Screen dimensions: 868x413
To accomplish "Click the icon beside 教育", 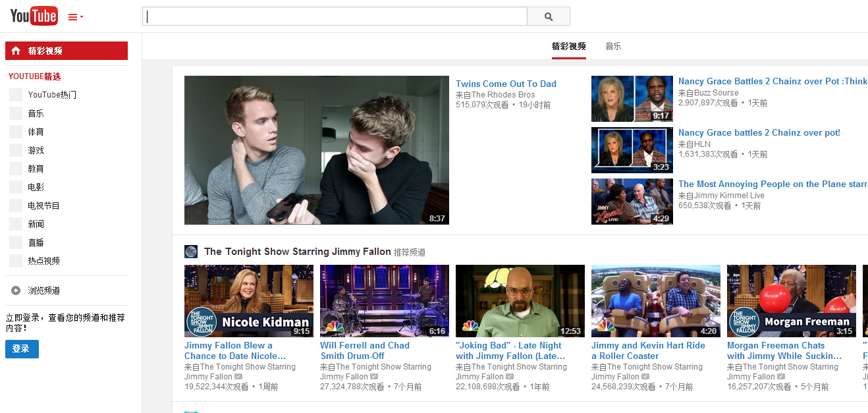I will (16, 169).
